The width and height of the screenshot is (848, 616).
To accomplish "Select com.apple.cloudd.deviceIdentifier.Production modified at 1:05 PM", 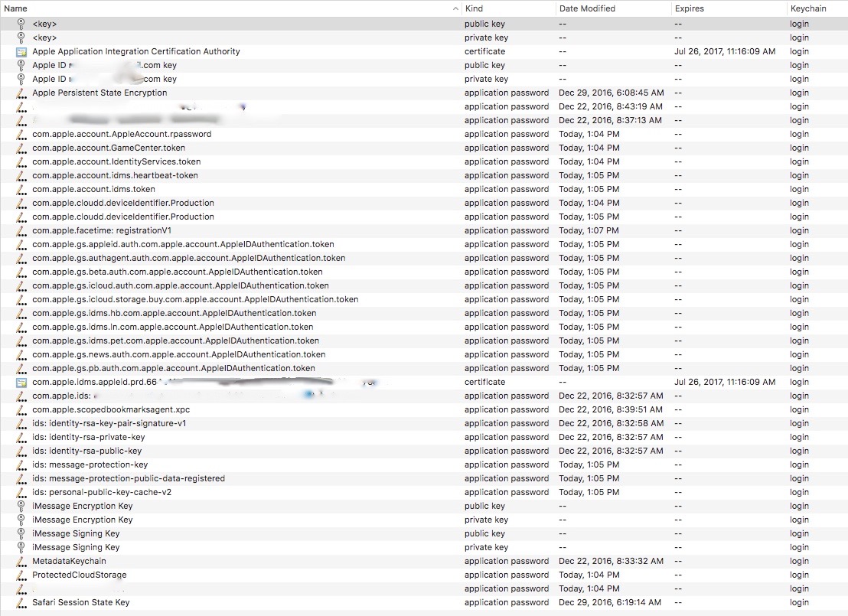I will [424, 217].
